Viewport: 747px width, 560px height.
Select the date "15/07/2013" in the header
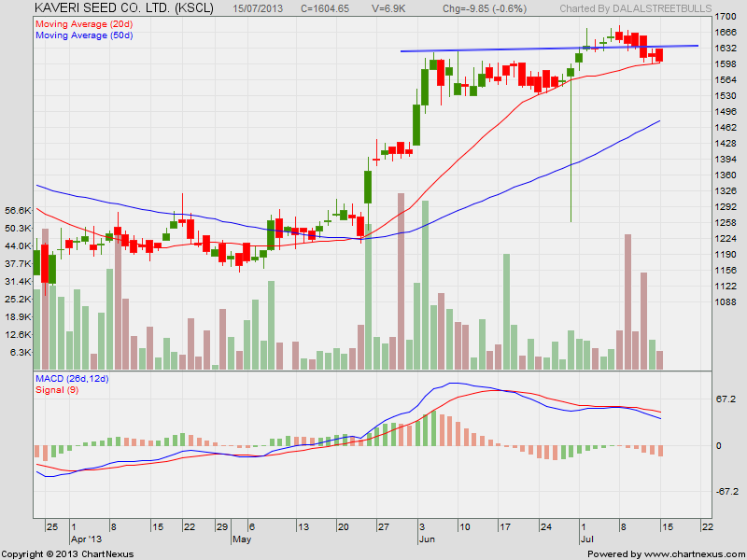(x=258, y=8)
